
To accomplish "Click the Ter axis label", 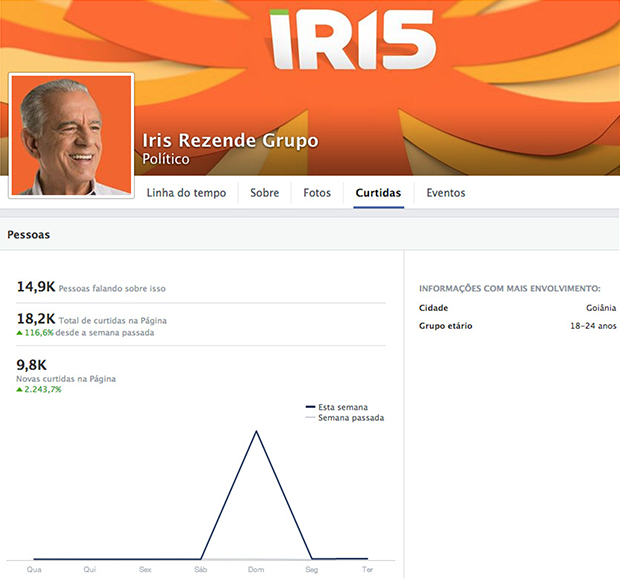I will [367, 570].
